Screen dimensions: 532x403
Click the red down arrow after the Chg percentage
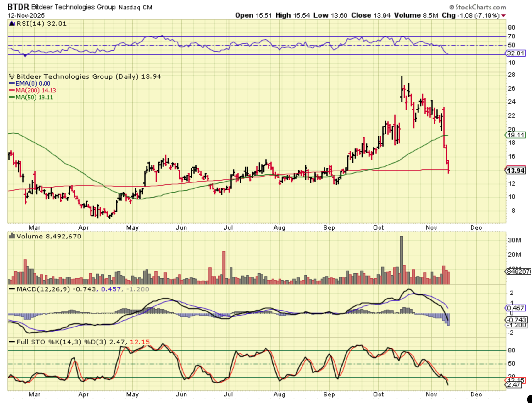point(503,16)
